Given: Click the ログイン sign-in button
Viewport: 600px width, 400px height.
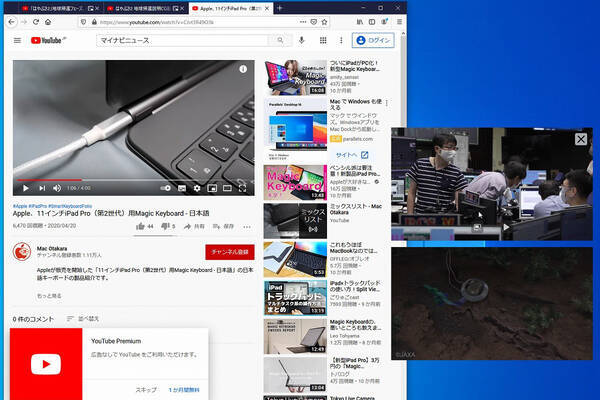Looking at the screenshot, I should 373,40.
